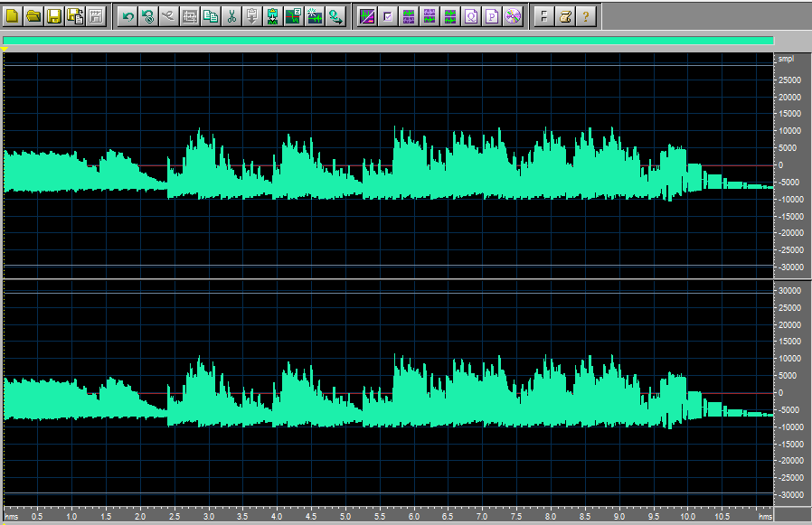Image resolution: width=812 pixels, height=525 pixels.
Task: Click the Undo arrow icon
Action: (x=127, y=15)
